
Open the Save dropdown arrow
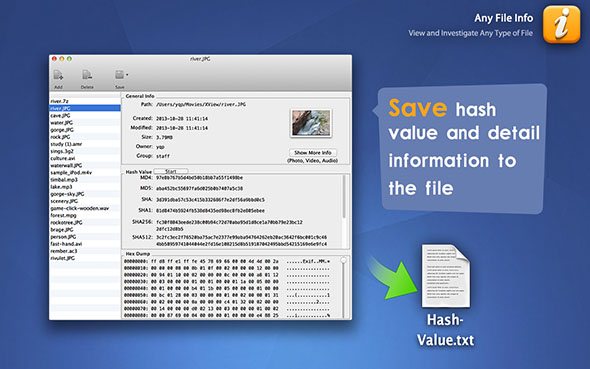pyautogui.click(x=127, y=75)
